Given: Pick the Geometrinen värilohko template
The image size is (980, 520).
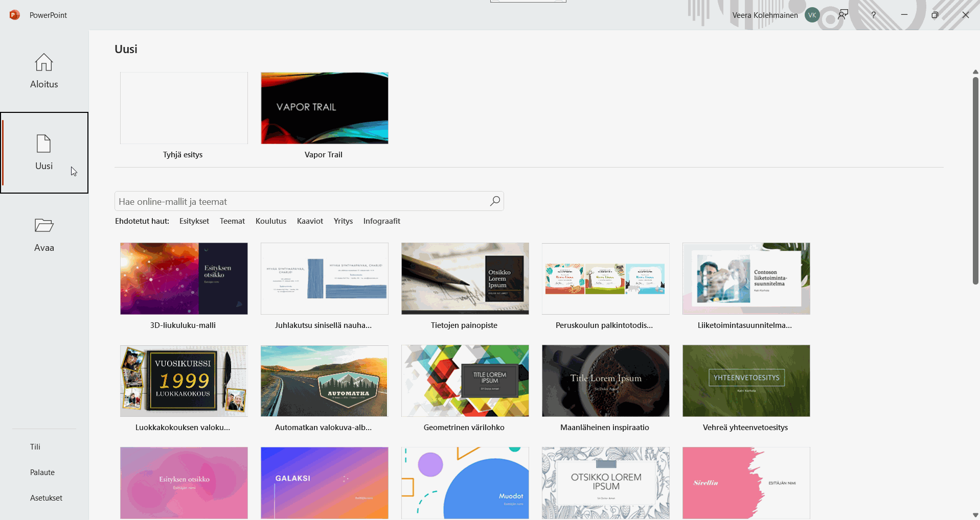Looking at the screenshot, I should point(465,381).
